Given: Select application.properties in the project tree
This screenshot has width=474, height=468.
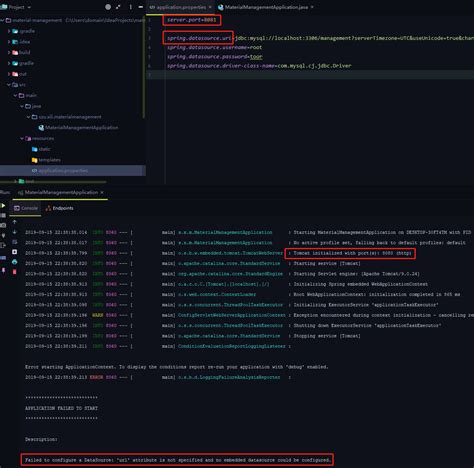Looking at the screenshot, I should click(x=73, y=171).
